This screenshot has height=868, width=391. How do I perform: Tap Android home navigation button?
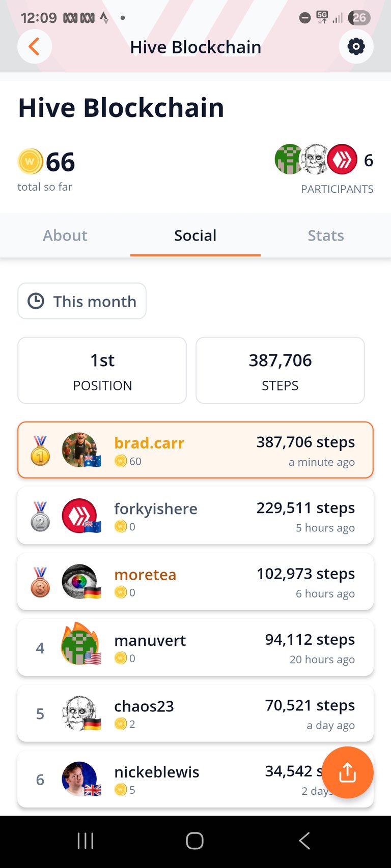coord(195,841)
